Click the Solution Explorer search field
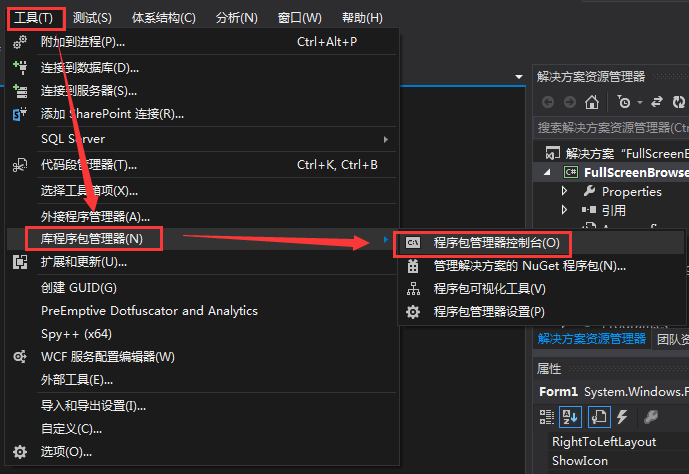This screenshot has width=689, height=474. pos(611,128)
